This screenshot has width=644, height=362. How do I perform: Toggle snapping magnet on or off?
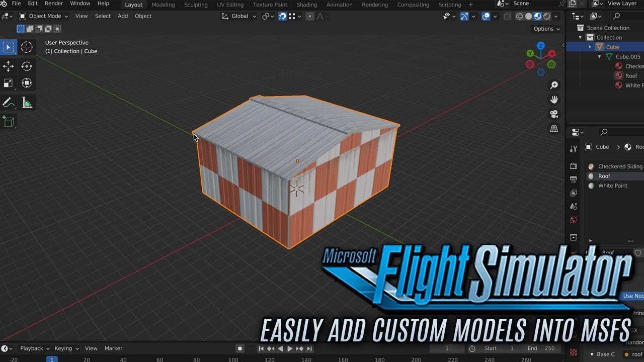coord(282,16)
